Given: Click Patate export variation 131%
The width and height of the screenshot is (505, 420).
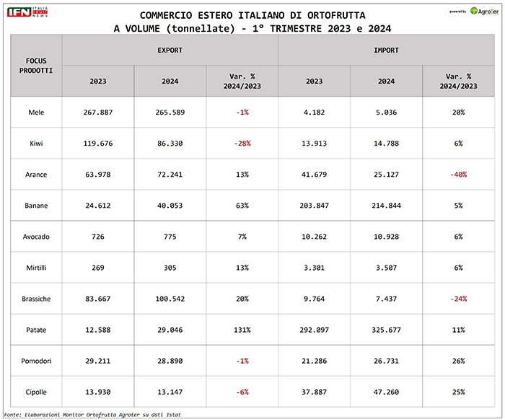Looking at the screenshot, I should (242, 330).
